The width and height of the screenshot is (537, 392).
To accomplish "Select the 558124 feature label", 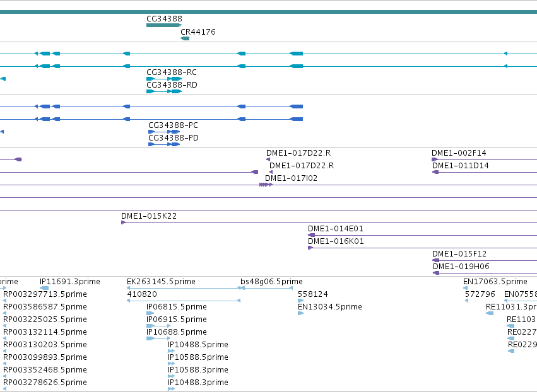I will [x=313, y=294].
